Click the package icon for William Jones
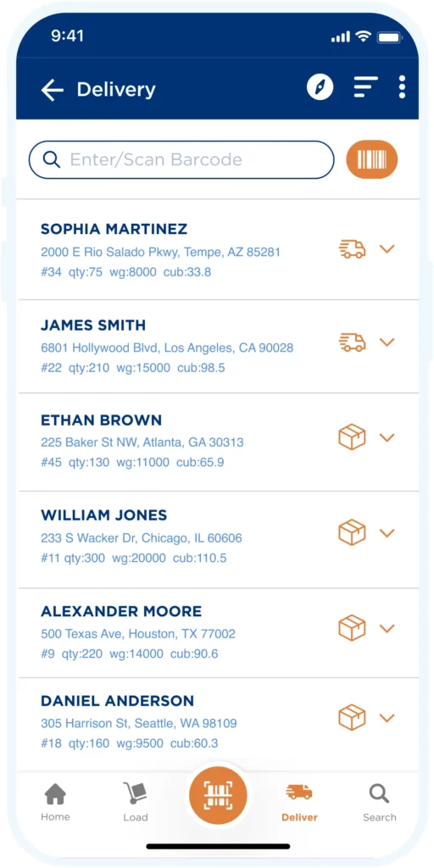 pos(352,532)
